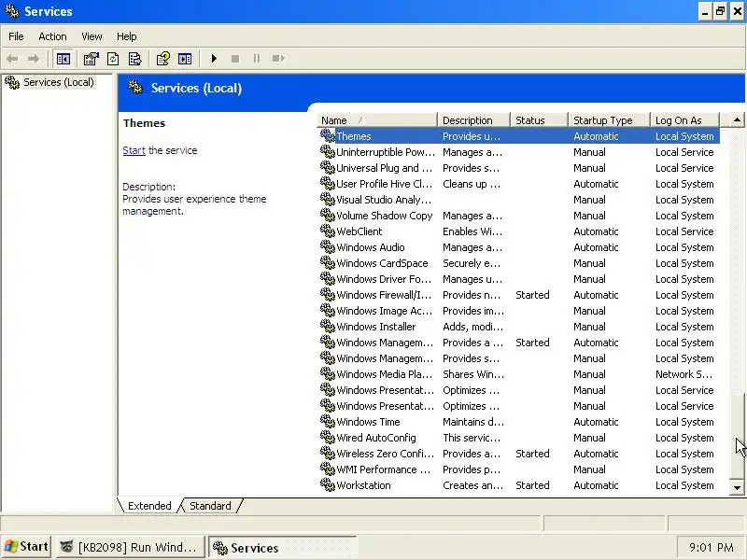Open the Action menu
Screen dimensions: 747x560
pos(52,36)
